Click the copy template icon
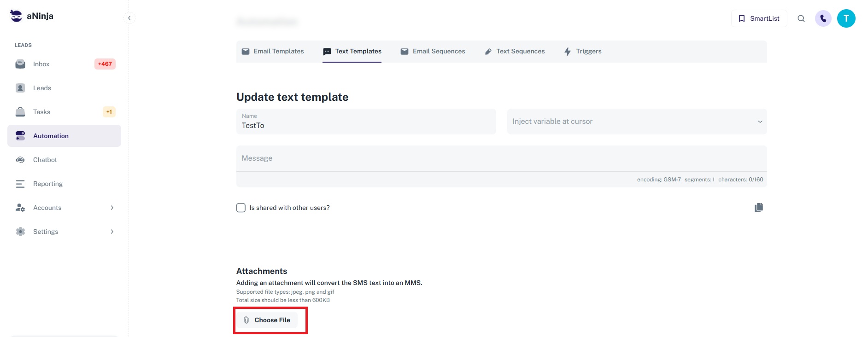868x337 pixels. (x=758, y=208)
